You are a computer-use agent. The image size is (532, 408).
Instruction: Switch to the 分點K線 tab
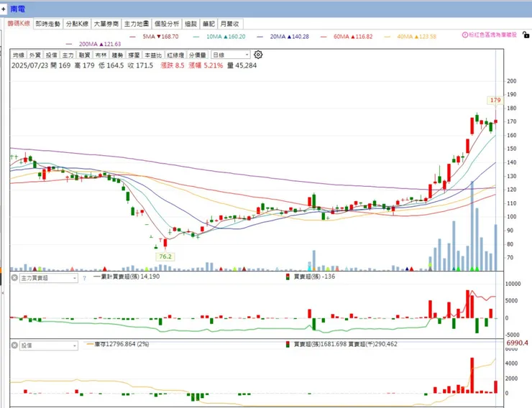pos(77,24)
